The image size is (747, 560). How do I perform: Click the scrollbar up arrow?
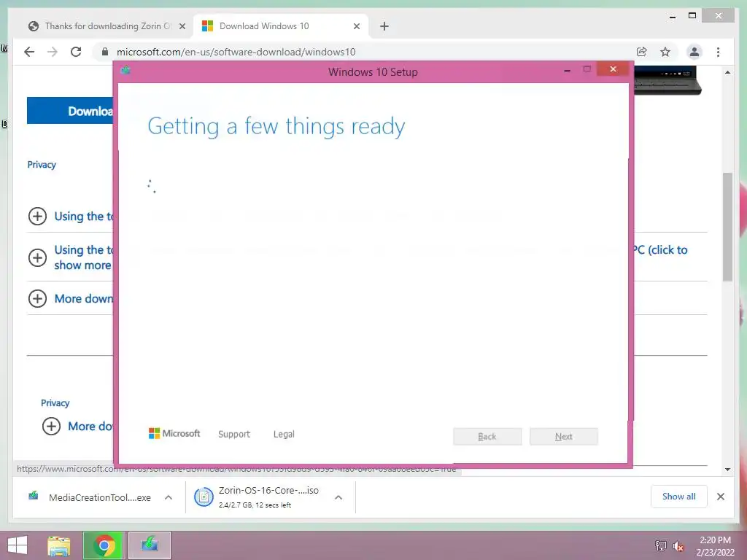pyautogui.click(x=727, y=72)
